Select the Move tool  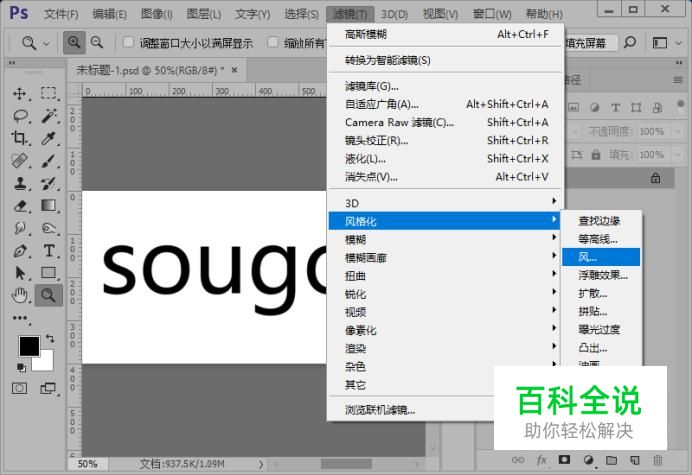tap(20, 94)
